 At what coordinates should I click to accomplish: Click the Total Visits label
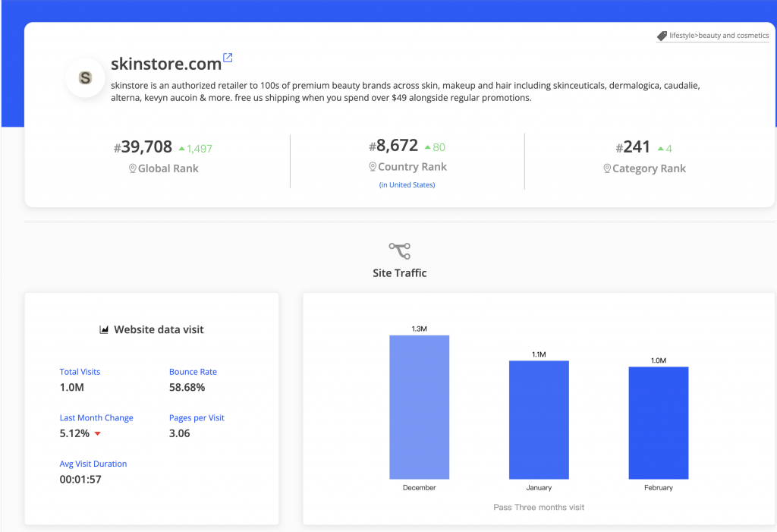(80, 372)
